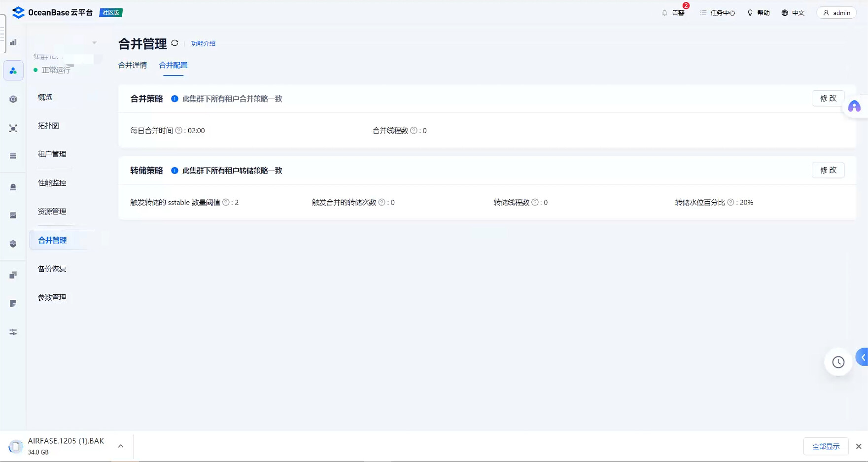Open the stacked layers icon in left rail
This screenshot has height=462, width=868.
tap(13, 156)
